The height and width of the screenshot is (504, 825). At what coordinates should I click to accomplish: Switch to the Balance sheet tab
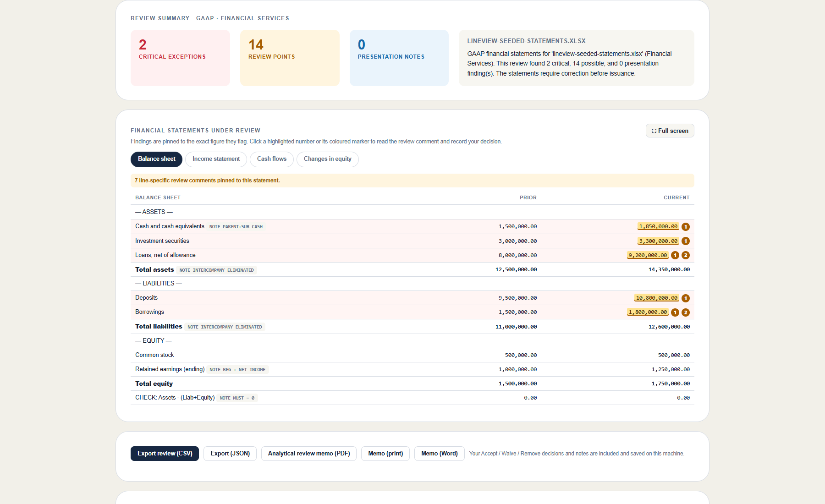[156, 159]
